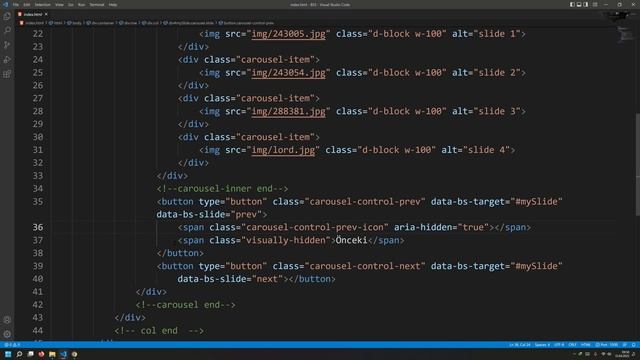The image size is (640, 360).
Task: Click the minimap code overview
Action: point(625,34)
